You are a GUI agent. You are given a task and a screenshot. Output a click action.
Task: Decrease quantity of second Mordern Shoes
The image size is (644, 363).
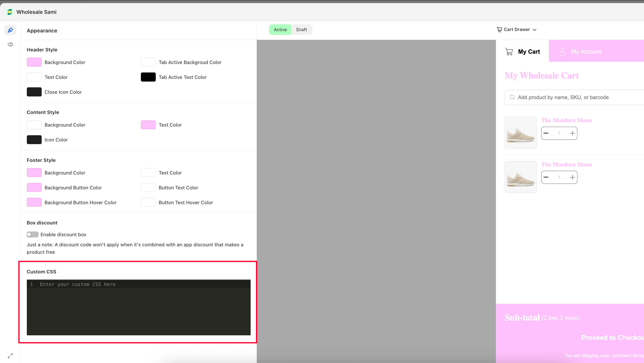coord(546,177)
